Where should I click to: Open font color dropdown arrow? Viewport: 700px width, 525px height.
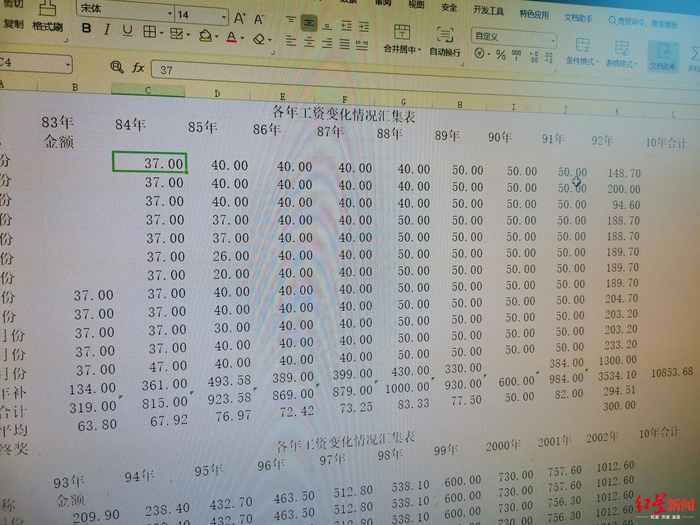[x=242, y=38]
